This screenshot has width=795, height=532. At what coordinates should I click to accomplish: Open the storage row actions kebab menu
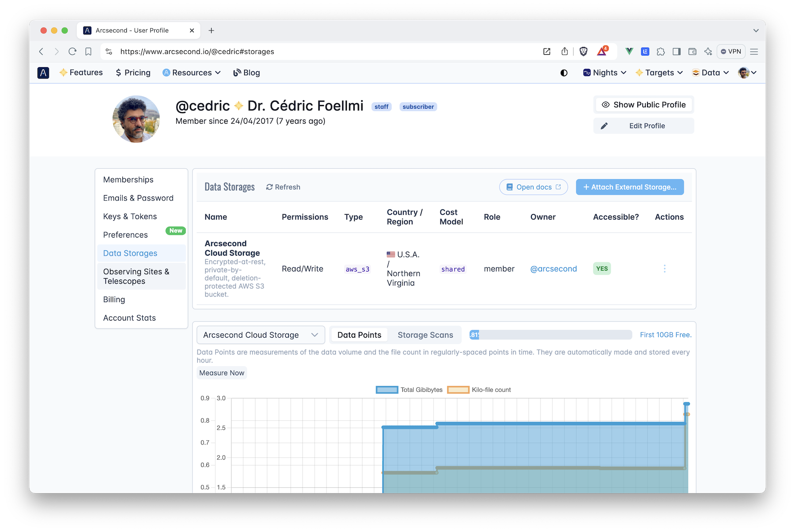664,268
